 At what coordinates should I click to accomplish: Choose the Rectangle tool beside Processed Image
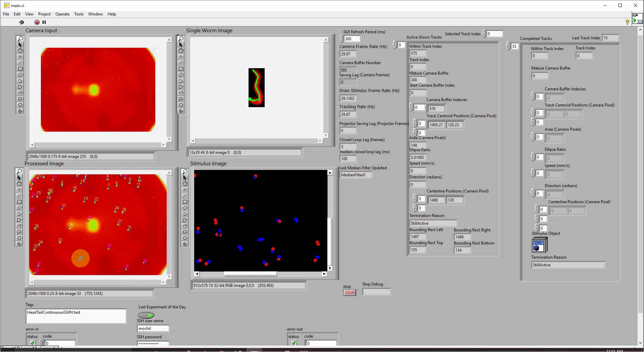(19, 202)
